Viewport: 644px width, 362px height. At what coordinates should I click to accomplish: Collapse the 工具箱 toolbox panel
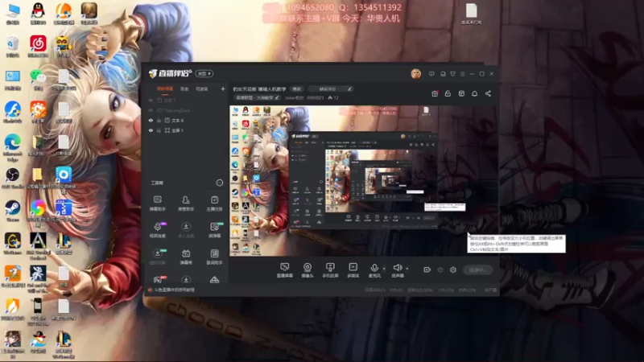220,183
